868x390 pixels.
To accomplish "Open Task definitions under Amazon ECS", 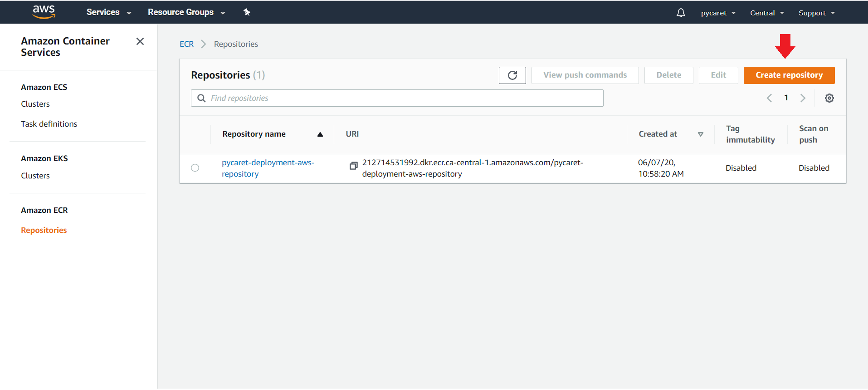I will (49, 124).
